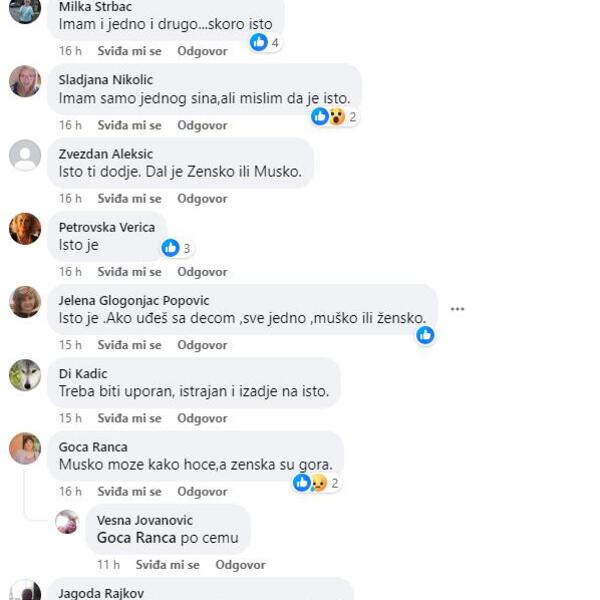Click Goca Ranca mention in Vesna's reply
Screen dimensions: 600x600
[137, 538]
